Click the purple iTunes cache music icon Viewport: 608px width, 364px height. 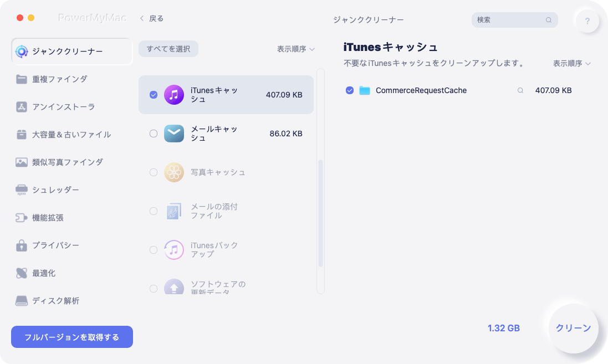[x=173, y=95]
